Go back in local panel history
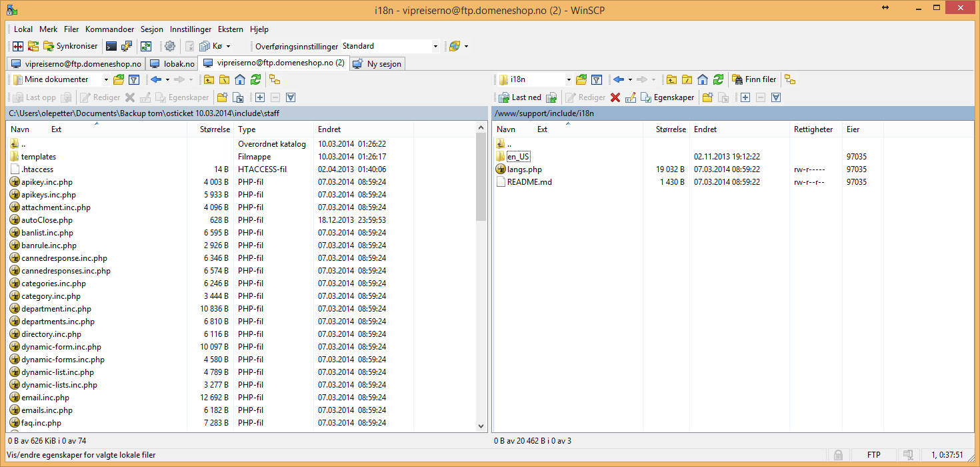 (156, 79)
